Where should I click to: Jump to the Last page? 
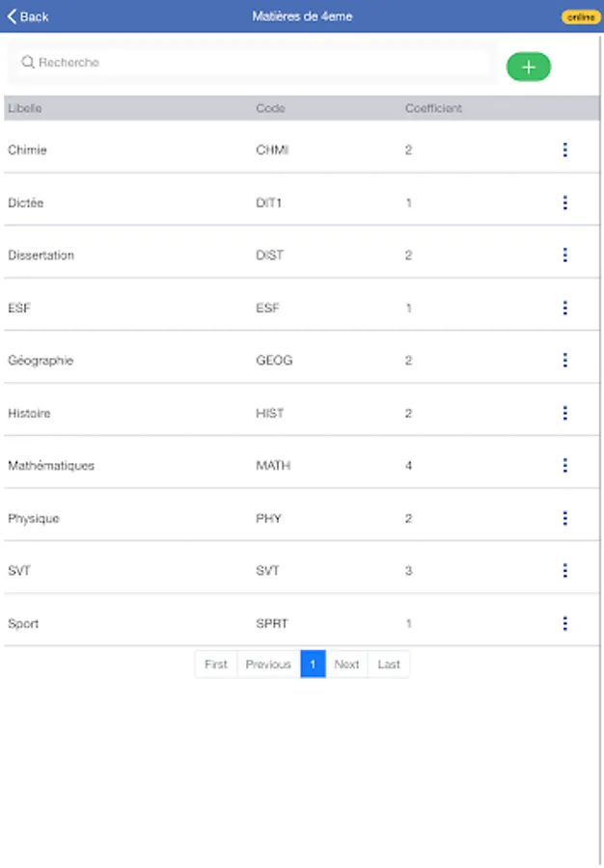pyautogui.click(x=389, y=665)
